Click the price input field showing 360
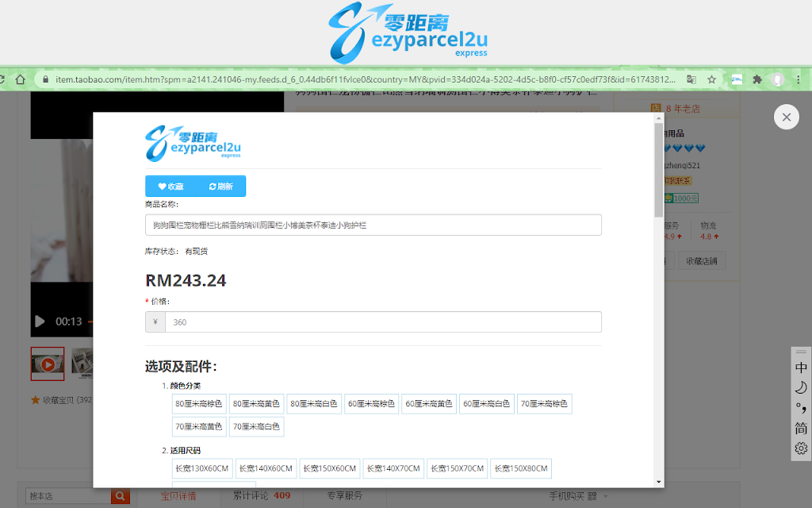This screenshot has height=508, width=812. 383,322
